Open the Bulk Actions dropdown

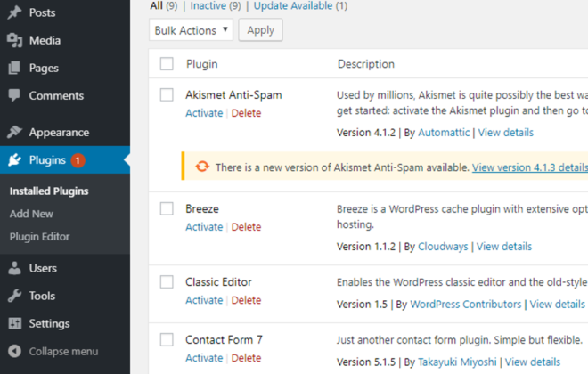[x=191, y=30]
